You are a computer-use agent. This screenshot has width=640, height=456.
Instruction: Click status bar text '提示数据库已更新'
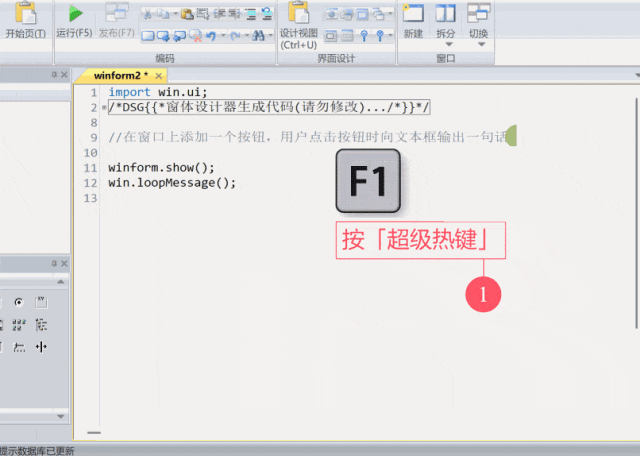(x=37, y=451)
